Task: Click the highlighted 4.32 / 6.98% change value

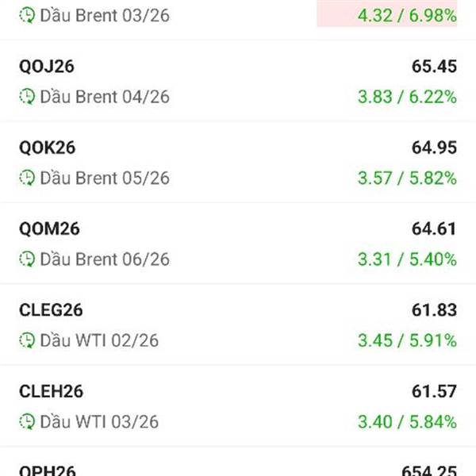Action: coord(408,14)
